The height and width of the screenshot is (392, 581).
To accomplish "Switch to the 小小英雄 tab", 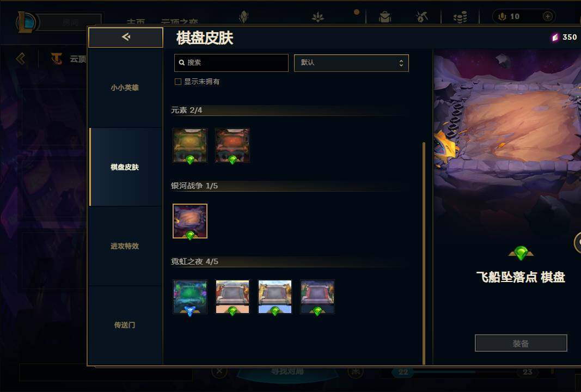I will 125,88.
